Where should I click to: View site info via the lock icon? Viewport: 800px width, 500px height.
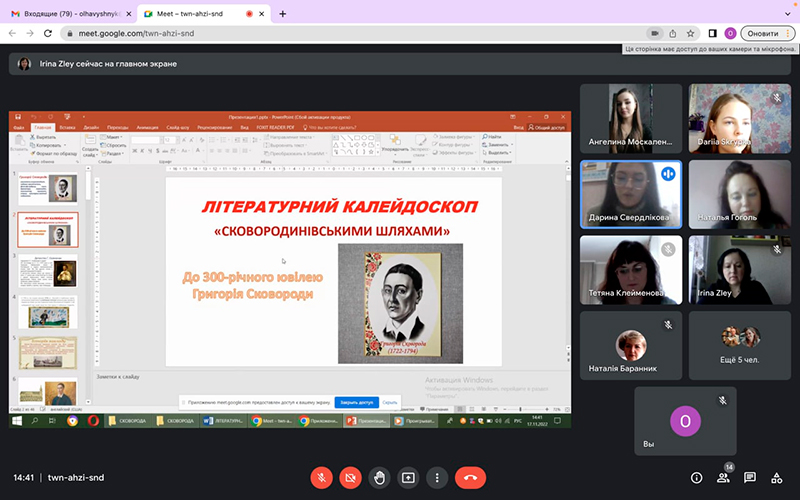69,34
